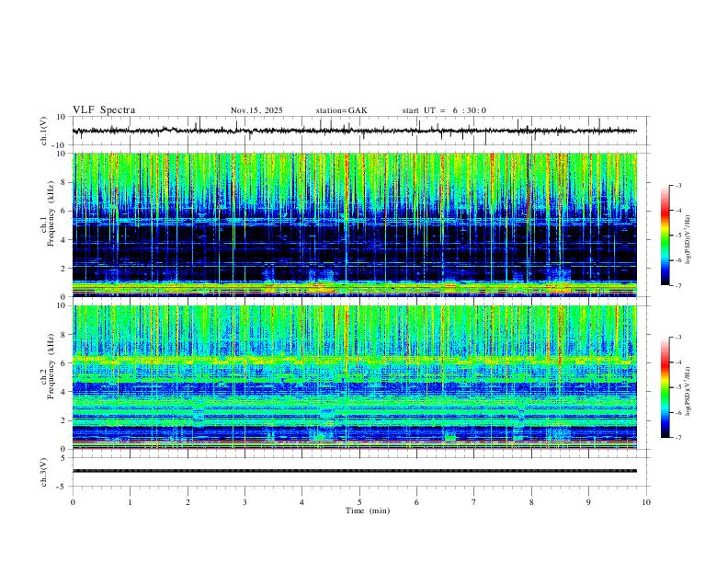
Task: Click time axis tick label "9"
Action: [588, 502]
